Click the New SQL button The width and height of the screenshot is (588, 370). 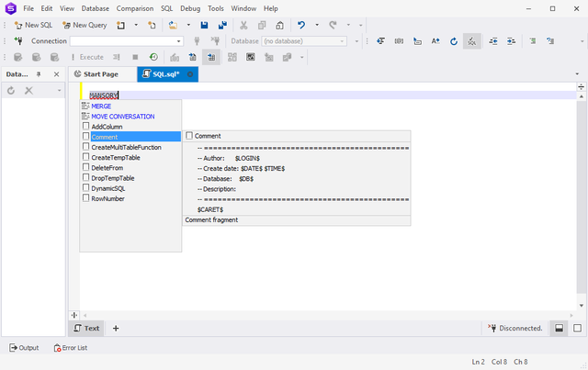point(32,25)
